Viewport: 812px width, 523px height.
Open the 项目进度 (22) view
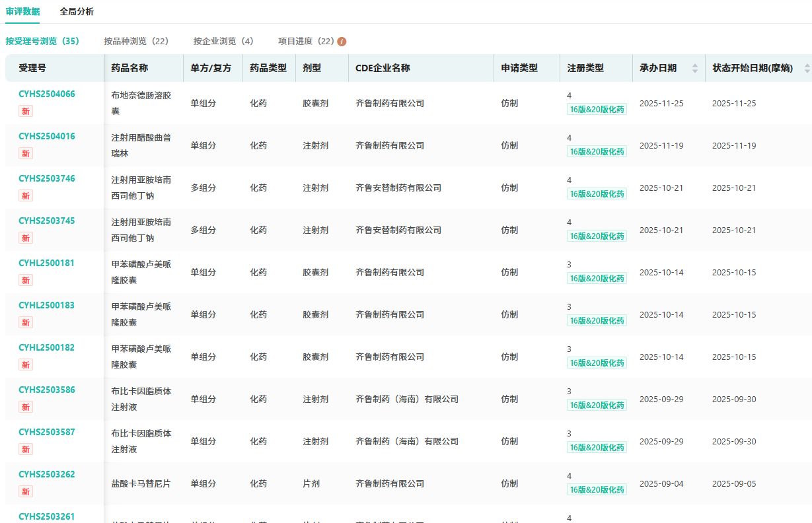[306, 41]
